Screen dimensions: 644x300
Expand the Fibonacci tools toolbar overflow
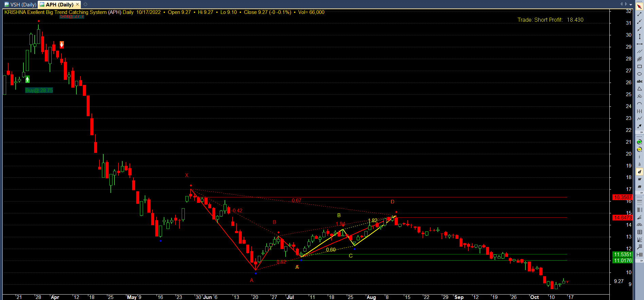[x=641, y=261]
